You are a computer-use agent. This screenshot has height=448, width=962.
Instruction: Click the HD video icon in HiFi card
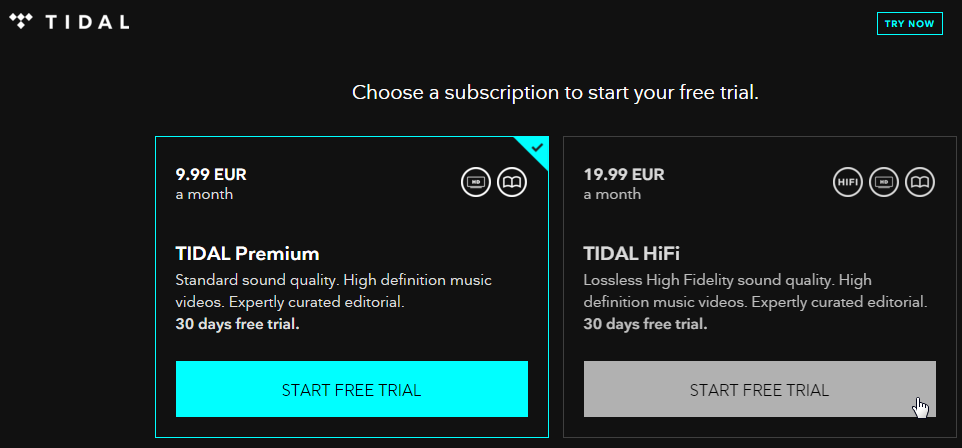pos(883,182)
